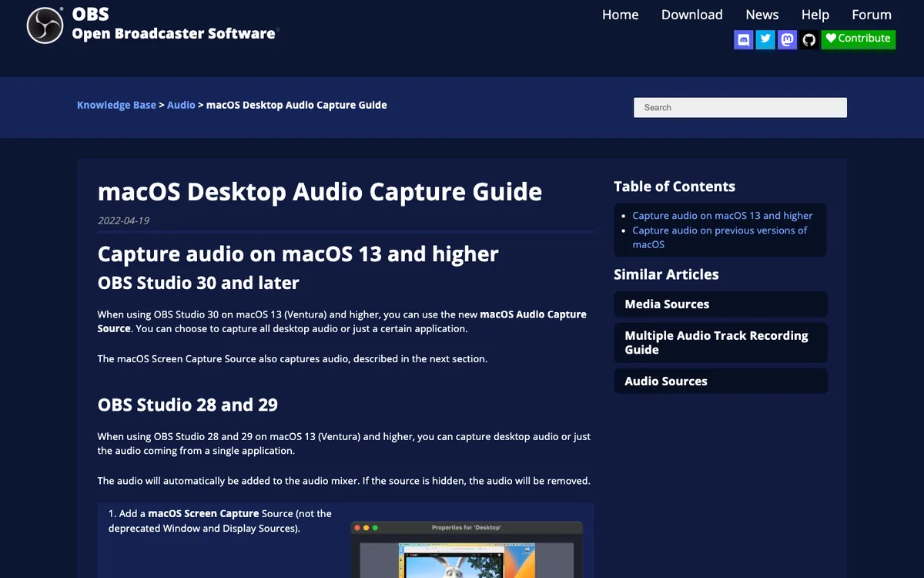Click the date text 2022-04-19
This screenshot has height=578, width=924.
[x=123, y=220]
